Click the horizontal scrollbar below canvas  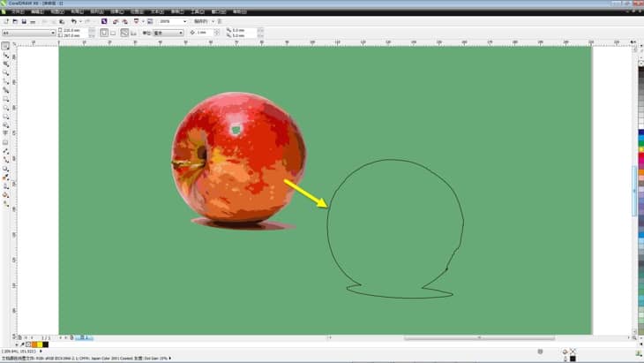478,337
